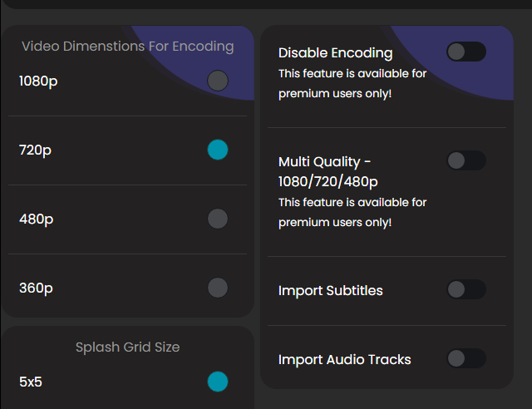Click the Splash Grid Size heading
The height and width of the screenshot is (409, 532).
127,347
